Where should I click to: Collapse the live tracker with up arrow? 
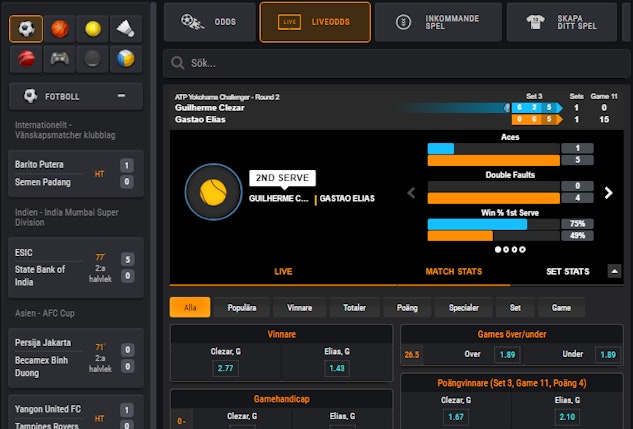(x=614, y=271)
